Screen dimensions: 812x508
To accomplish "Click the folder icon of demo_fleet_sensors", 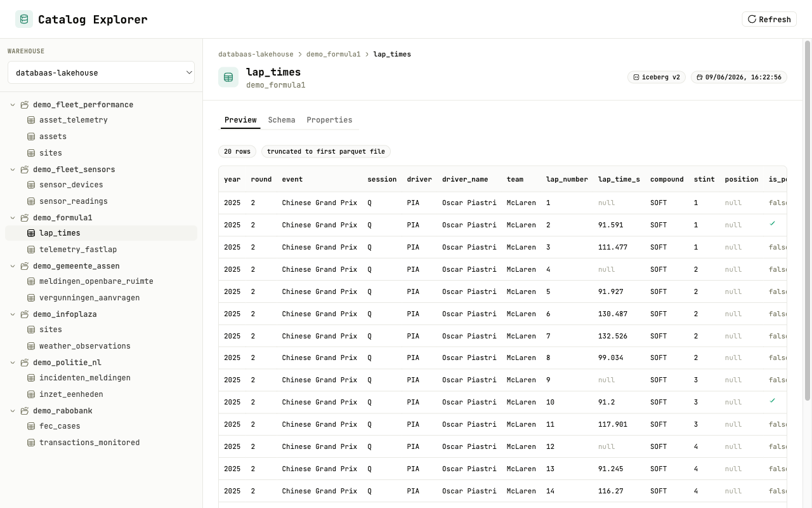I will (x=25, y=170).
